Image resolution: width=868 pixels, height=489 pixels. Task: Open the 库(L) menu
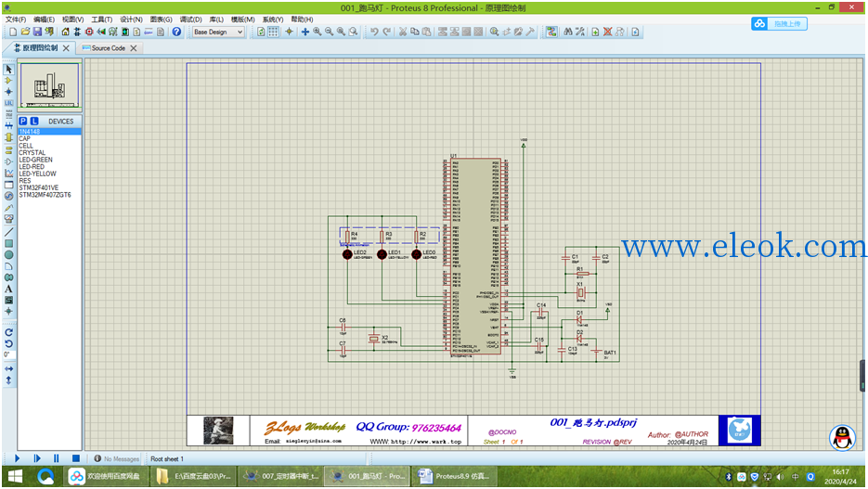pyautogui.click(x=216, y=19)
